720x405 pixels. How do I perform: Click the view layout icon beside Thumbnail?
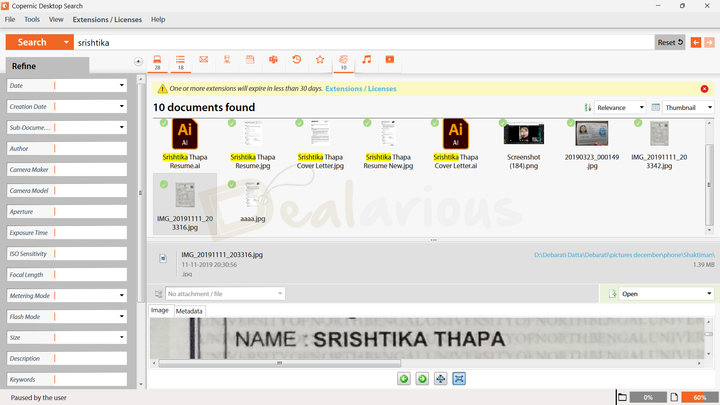(655, 107)
